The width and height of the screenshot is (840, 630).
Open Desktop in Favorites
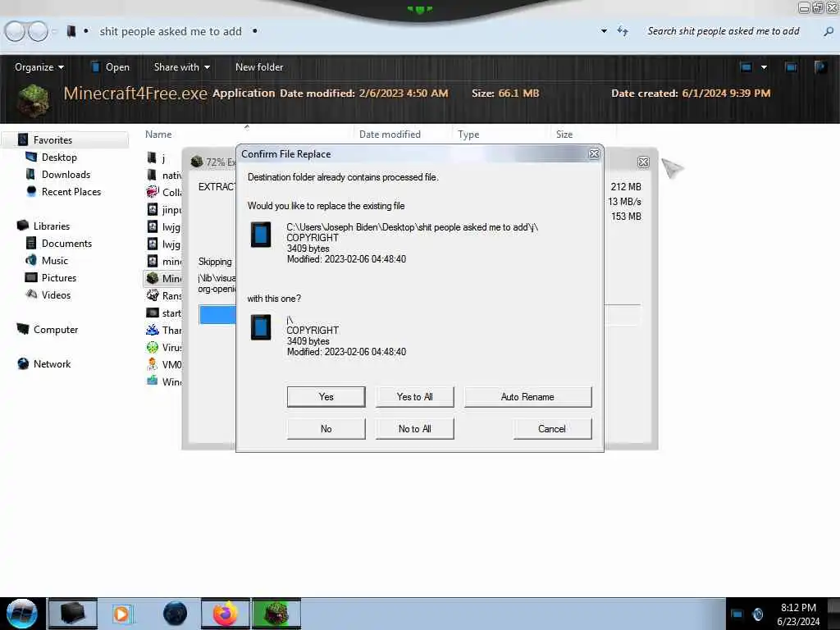59,157
